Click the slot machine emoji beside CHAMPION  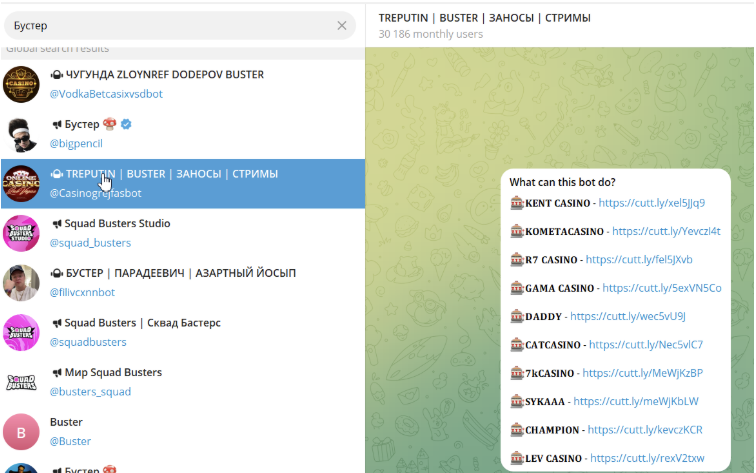[x=517, y=430]
